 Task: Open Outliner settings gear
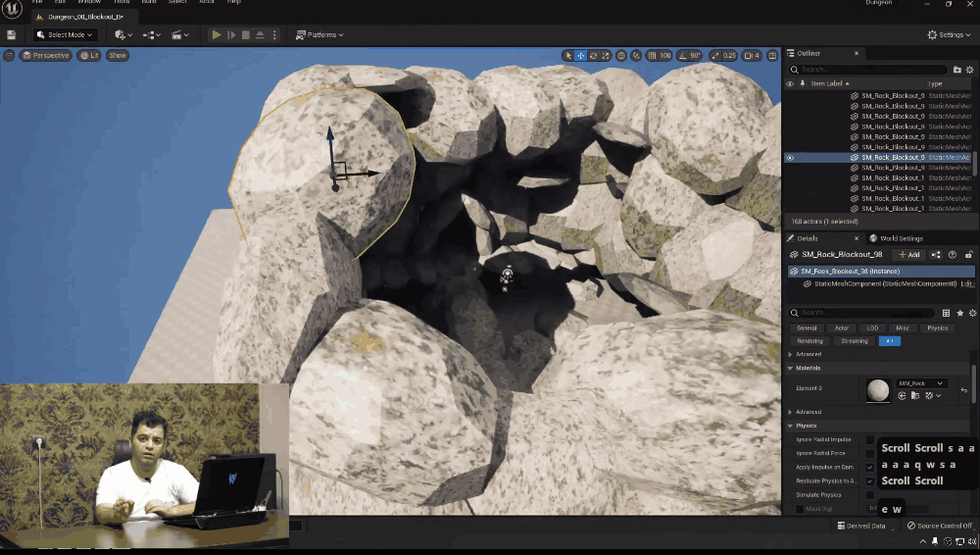pyautogui.click(x=970, y=70)
